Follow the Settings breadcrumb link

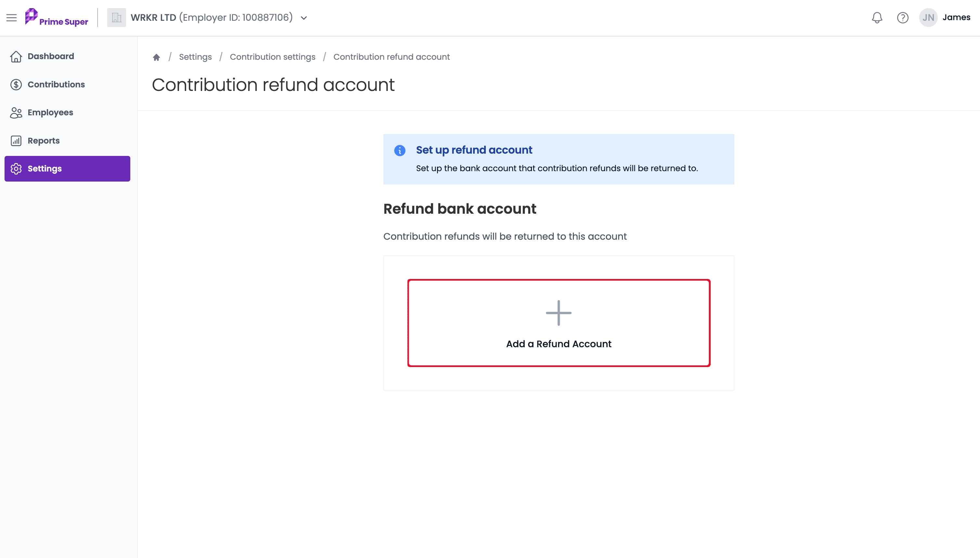(x=195, y=57)
